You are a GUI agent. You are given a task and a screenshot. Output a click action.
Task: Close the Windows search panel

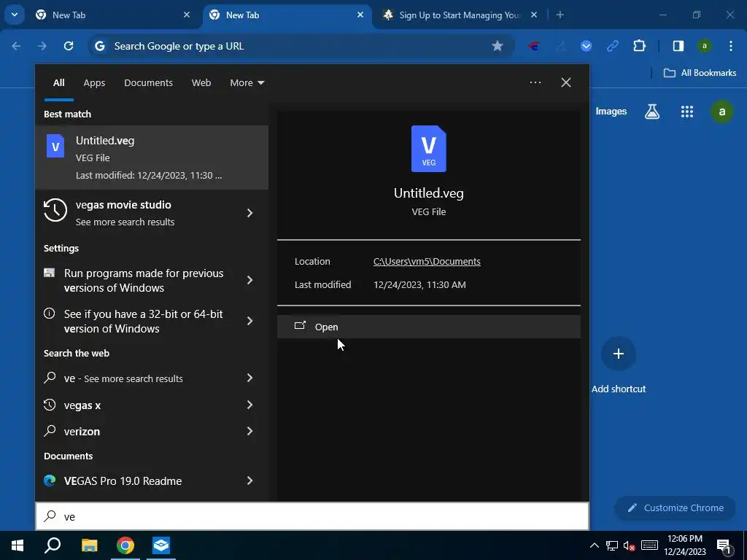tap(566, 82)
